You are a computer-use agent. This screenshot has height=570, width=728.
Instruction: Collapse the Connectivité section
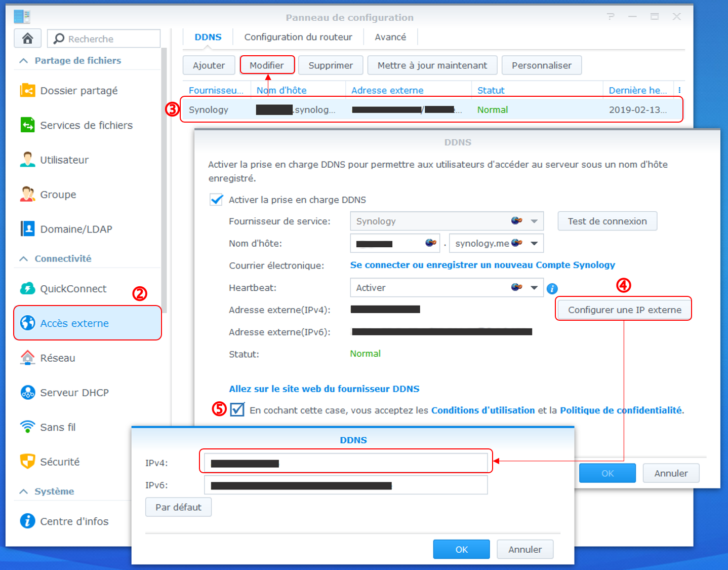pyautogui.click(x=23, y=259)
